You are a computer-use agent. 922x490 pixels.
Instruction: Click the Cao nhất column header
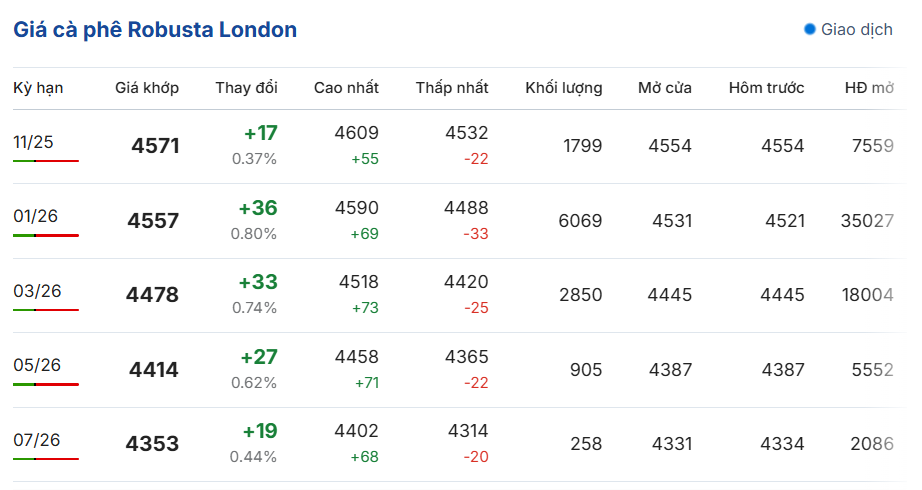click(x=346, y=88)
